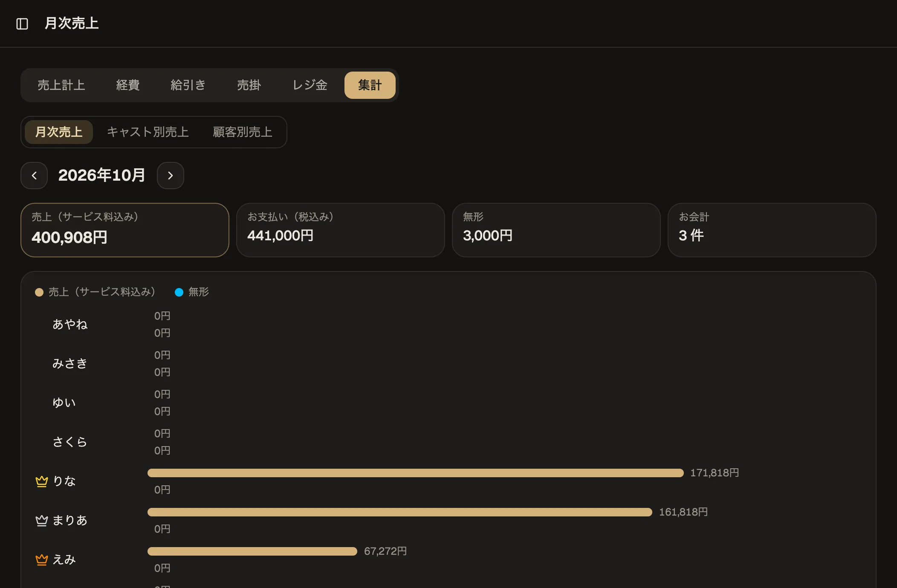This screenshot has height=588, width=897.
Task: Click the bronze crown beside えみ
Action: click(x=42, y=559)
